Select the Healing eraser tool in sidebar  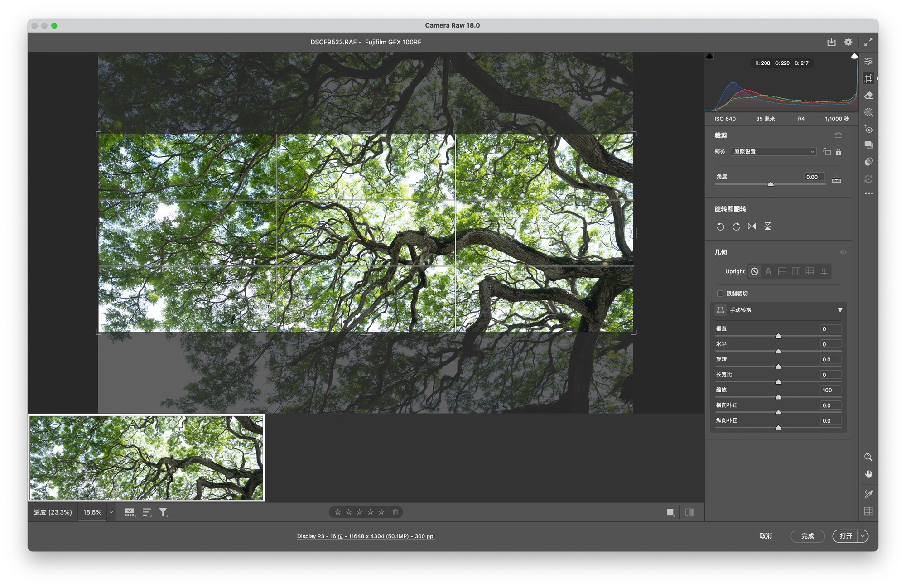(868, 96)
